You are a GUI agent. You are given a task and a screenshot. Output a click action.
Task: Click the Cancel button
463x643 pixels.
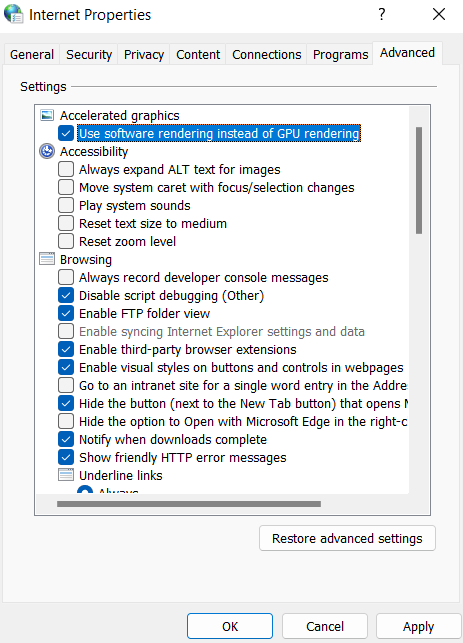325,626
